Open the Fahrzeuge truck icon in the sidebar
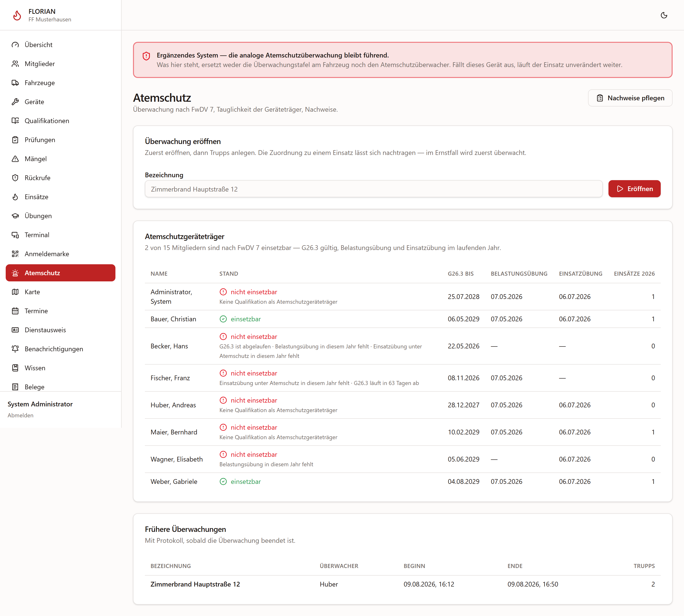 [15, 82]
